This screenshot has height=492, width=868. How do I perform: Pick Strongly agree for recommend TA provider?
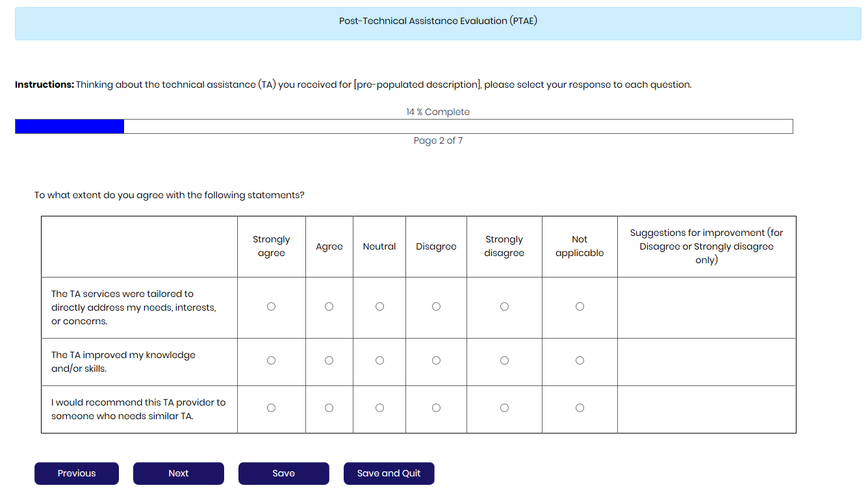[271, 408]
